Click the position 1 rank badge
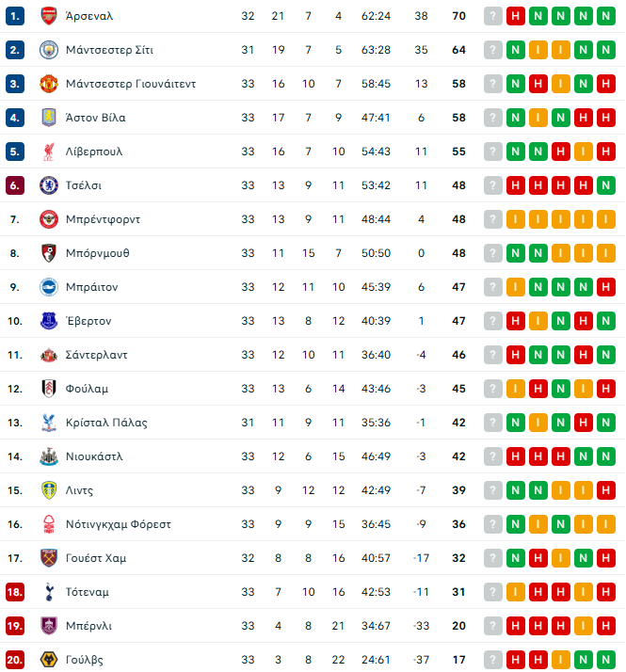This screenshot has height=672, width=626. [15, 16]
